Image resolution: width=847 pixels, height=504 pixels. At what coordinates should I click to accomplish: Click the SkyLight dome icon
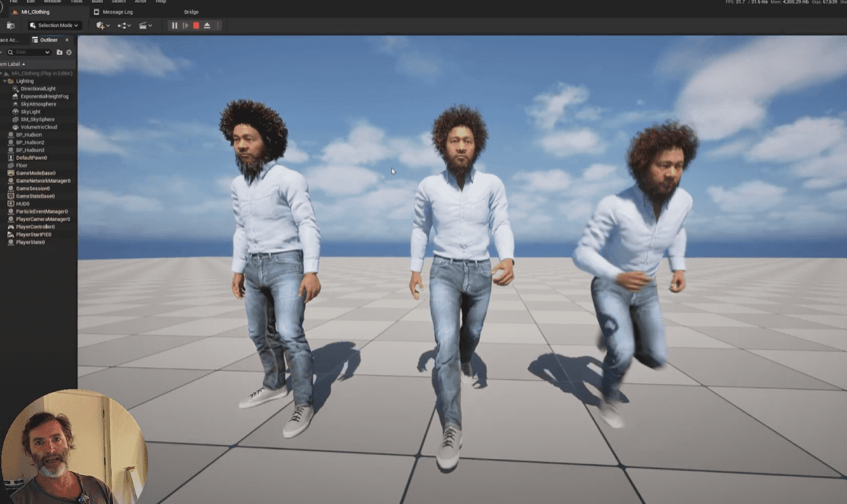pos(15,112)
